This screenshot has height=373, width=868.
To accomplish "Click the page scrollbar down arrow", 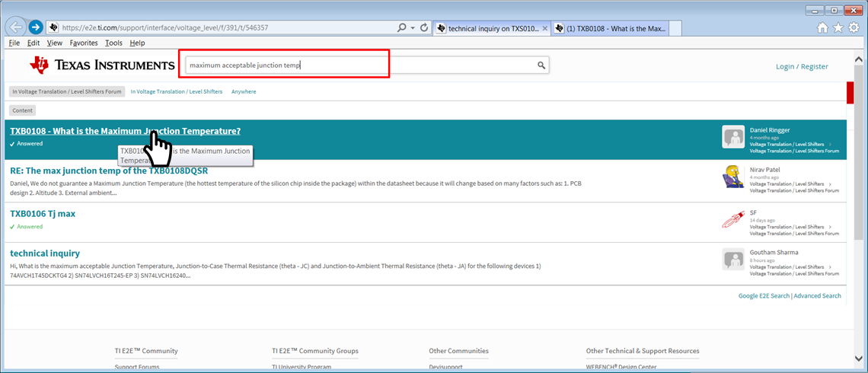I will 858,357.
